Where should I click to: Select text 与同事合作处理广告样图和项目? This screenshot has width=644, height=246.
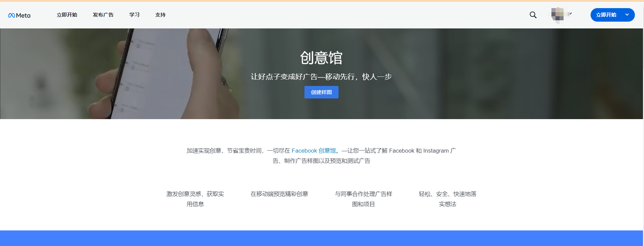(x=364, y=199)
